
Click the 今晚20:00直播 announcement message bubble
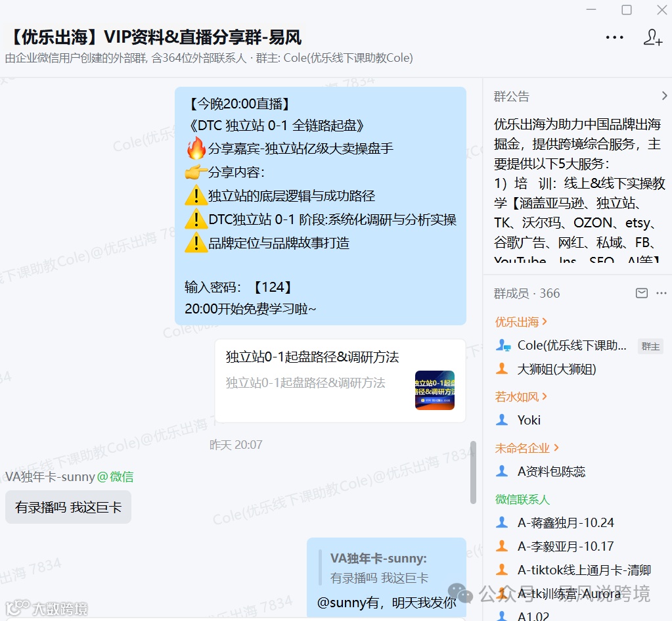click(320, 206)
